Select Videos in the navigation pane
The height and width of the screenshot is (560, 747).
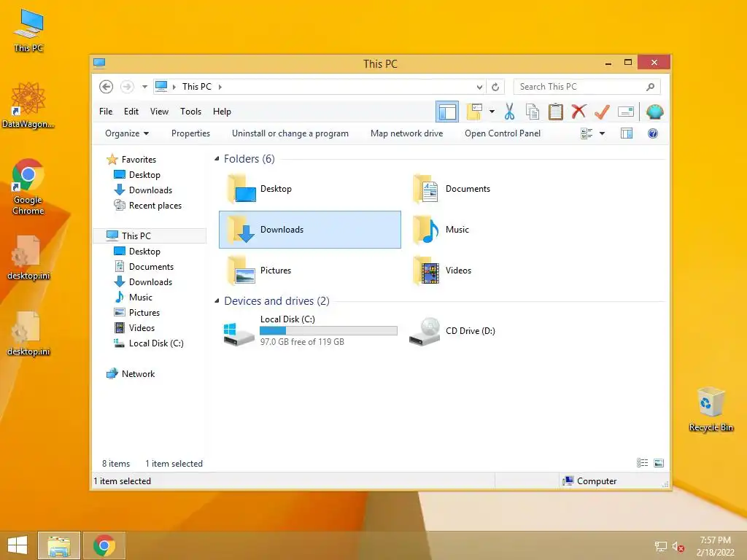135,327
